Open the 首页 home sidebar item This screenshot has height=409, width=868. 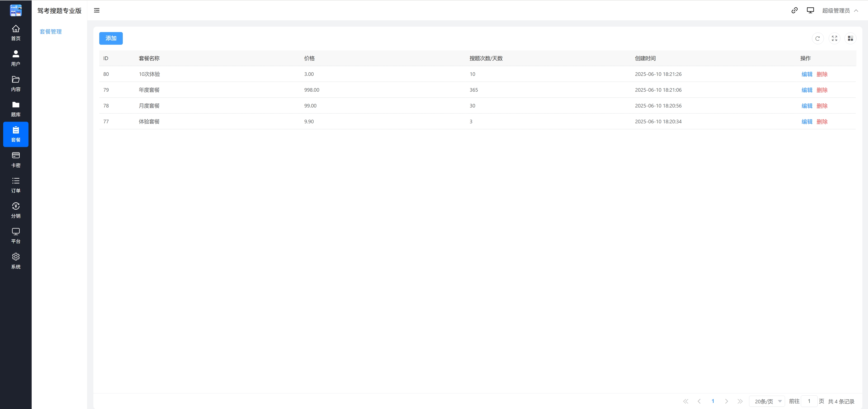16,33
